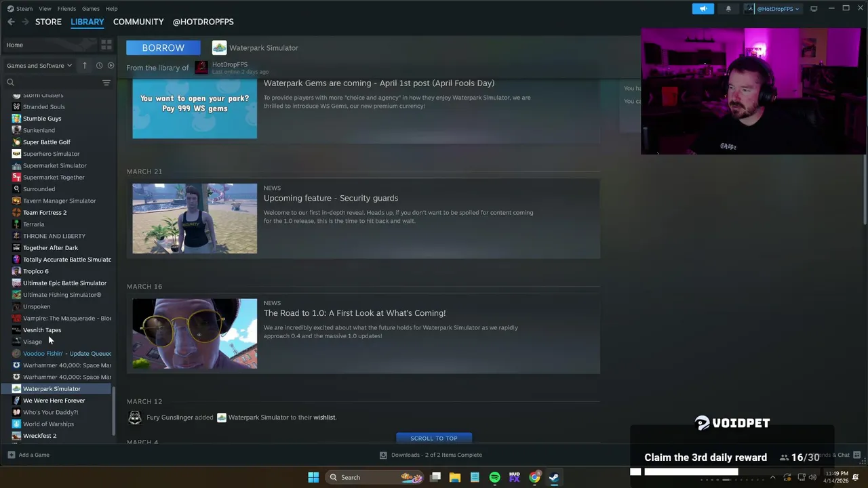Click the security guard news thumbnail
Viewport: 868px width, 488px height.
[195, 218]
